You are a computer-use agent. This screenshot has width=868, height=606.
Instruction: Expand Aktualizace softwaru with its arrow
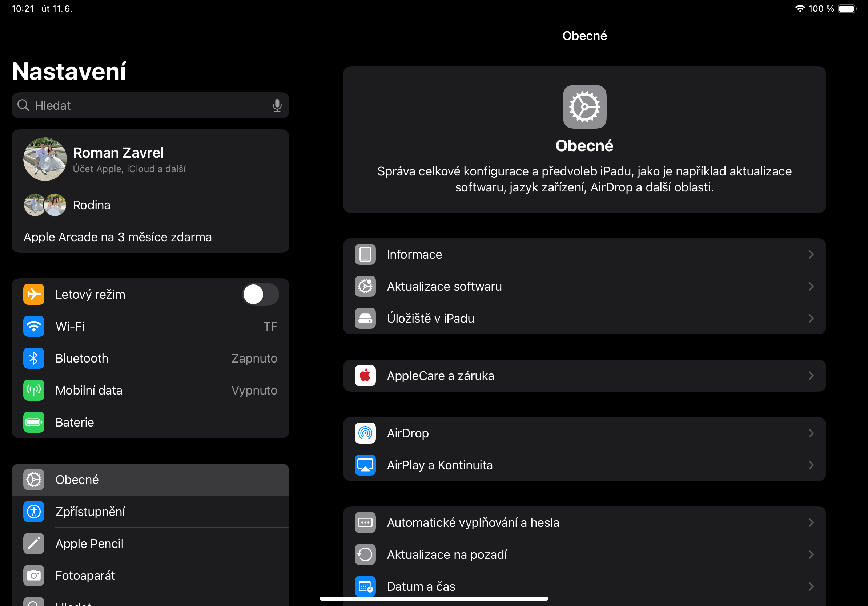pyautogui.click(x=811, y=286)
